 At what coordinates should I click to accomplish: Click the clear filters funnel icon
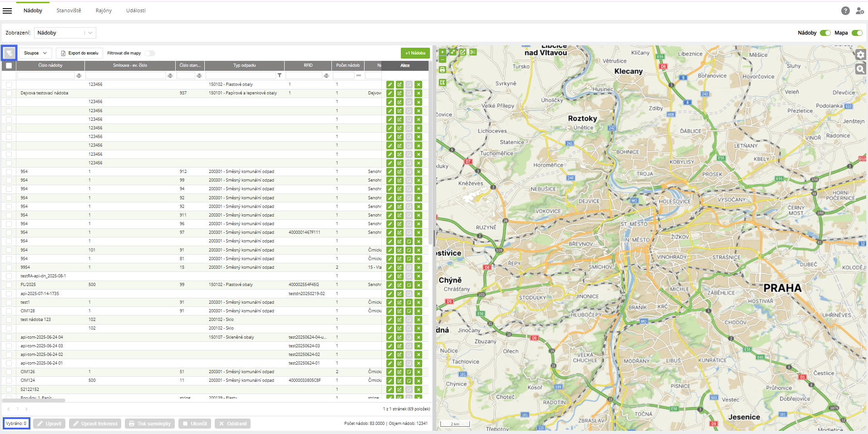pyautogui.click(x=9, y=53)
